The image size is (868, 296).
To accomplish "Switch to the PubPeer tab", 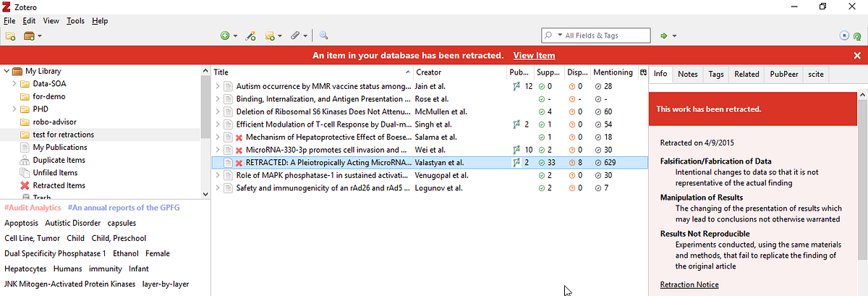I will point(784,74).
